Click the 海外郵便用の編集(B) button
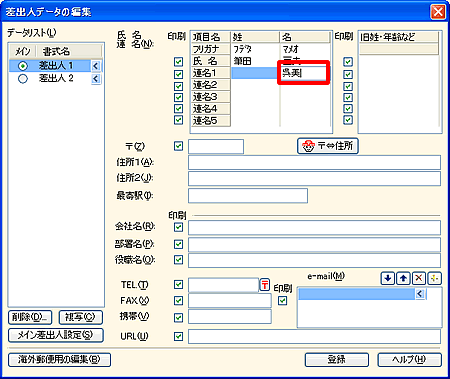This screenshot has width=450, height=379. click(x=59, y=360)
